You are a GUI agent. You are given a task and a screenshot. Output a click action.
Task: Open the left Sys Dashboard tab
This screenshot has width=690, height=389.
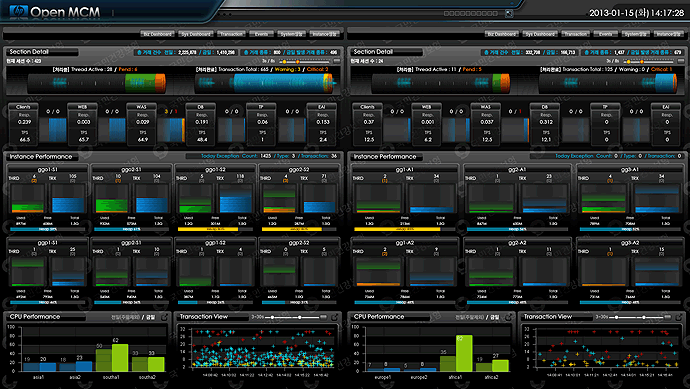click(x=196, y=34)
